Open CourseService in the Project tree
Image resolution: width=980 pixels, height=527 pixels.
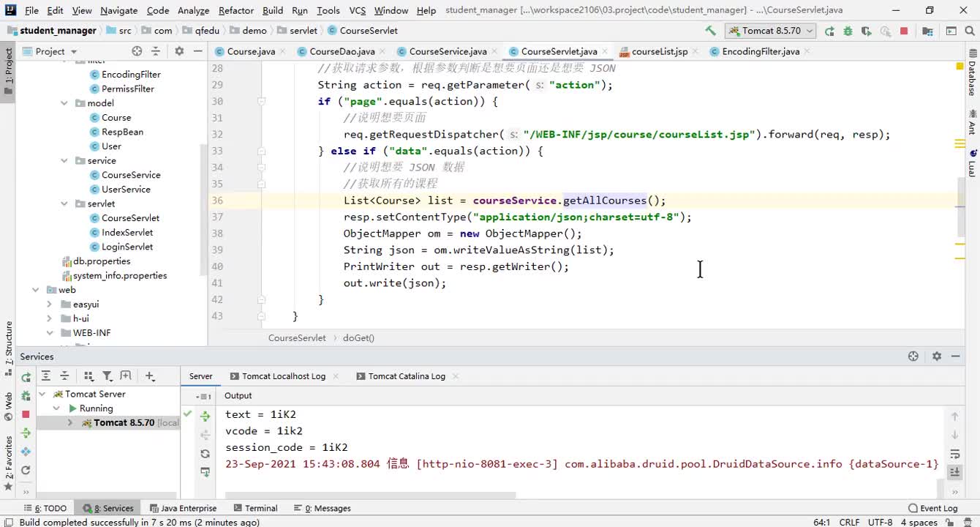(x=131, y=175)
